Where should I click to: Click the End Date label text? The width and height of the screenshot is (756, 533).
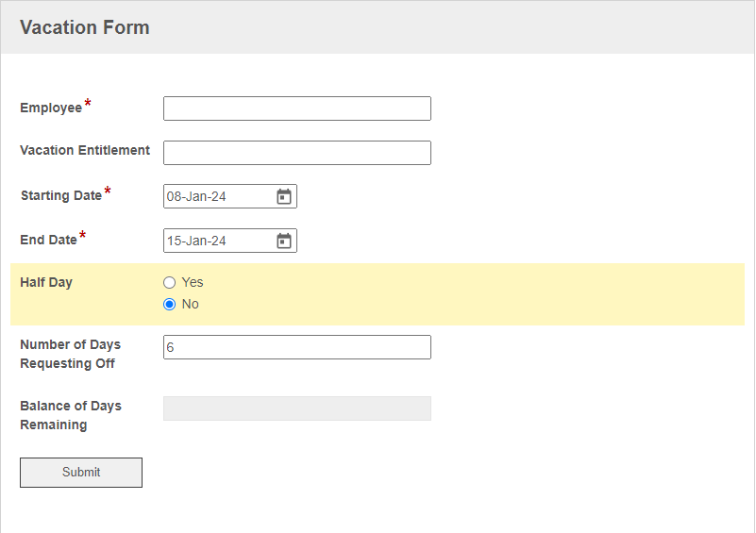pyautogui.click(x=48, y=241)
